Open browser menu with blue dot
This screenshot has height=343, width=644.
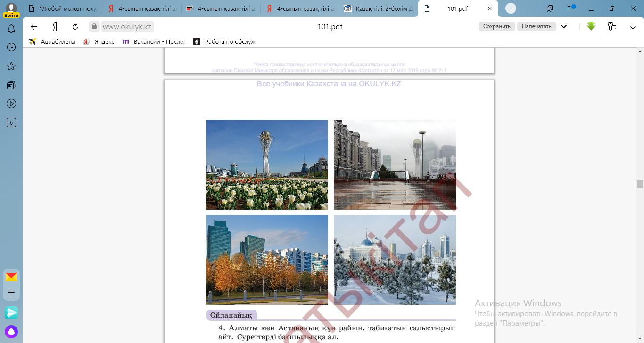click(571, 8)
